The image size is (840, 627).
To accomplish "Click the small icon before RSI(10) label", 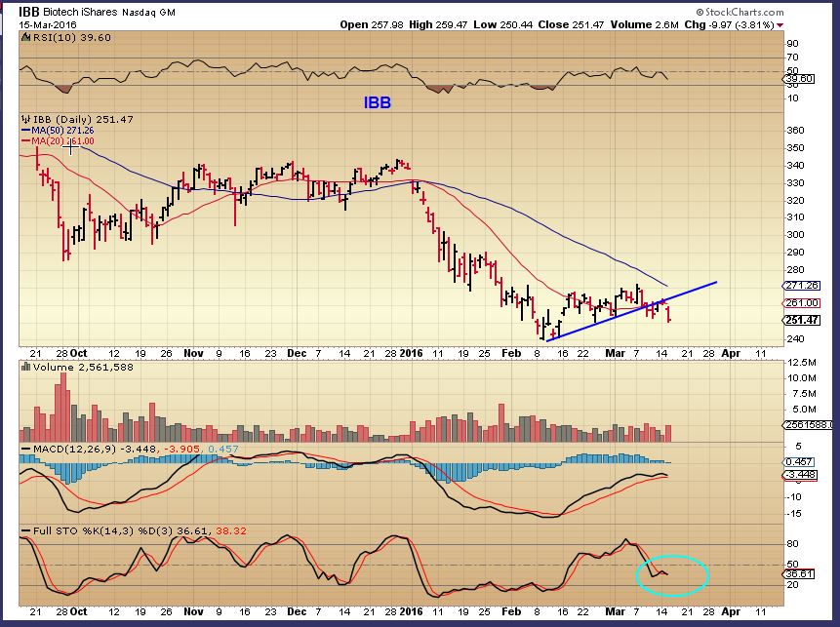I will [x=25, y=37].
